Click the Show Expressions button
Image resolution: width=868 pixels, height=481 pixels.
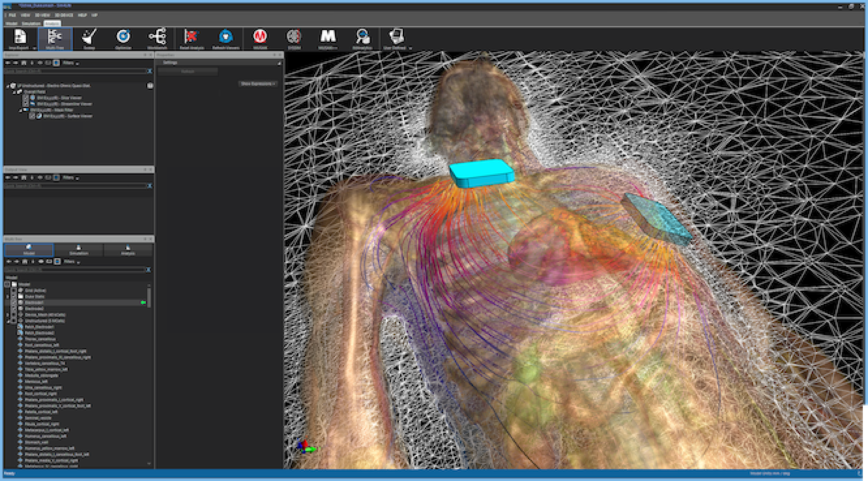(x=258, y=84)
